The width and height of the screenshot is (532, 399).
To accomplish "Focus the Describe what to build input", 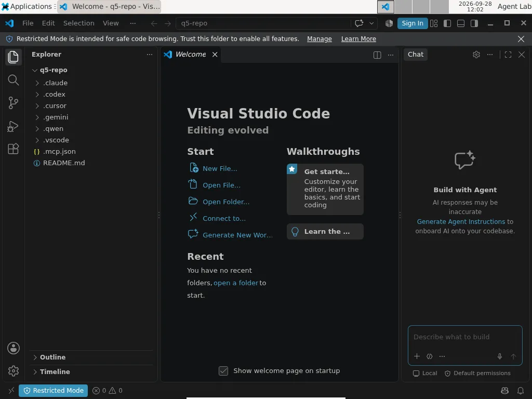I will click(x=465, y=337).
